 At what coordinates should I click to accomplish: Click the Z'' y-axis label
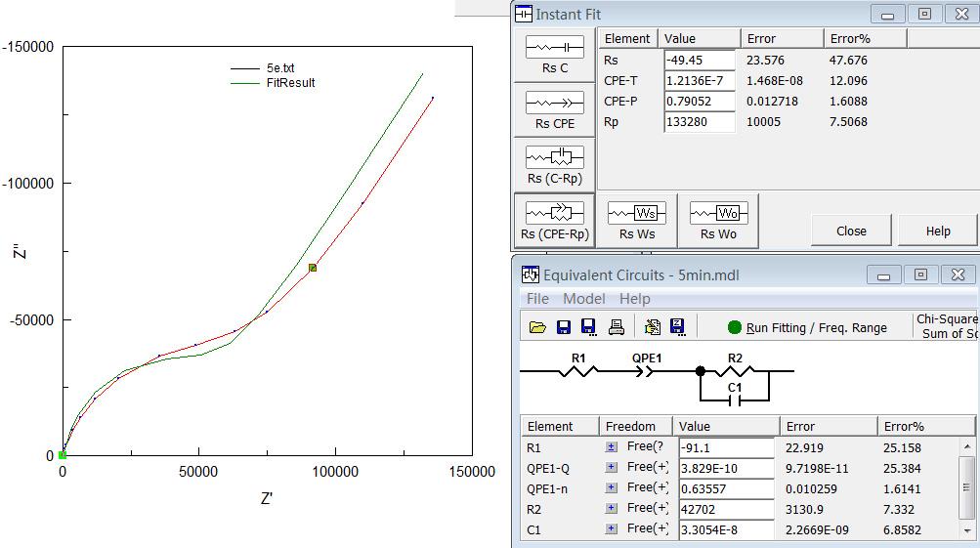point(21,251)
